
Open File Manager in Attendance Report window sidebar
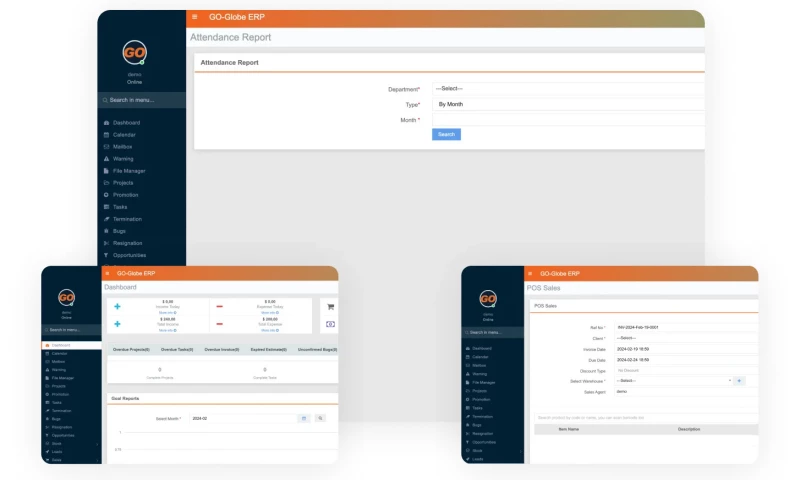pyautogui.click(x=129, y=171)
